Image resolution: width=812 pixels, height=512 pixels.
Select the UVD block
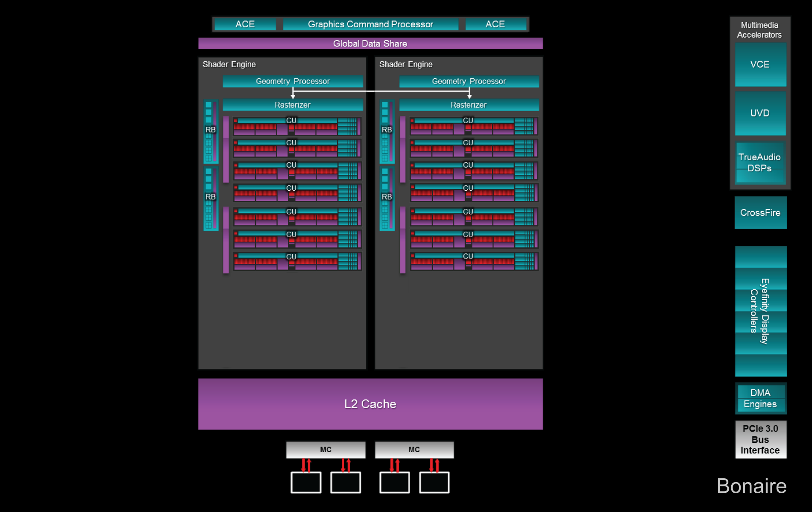point(760,113)
